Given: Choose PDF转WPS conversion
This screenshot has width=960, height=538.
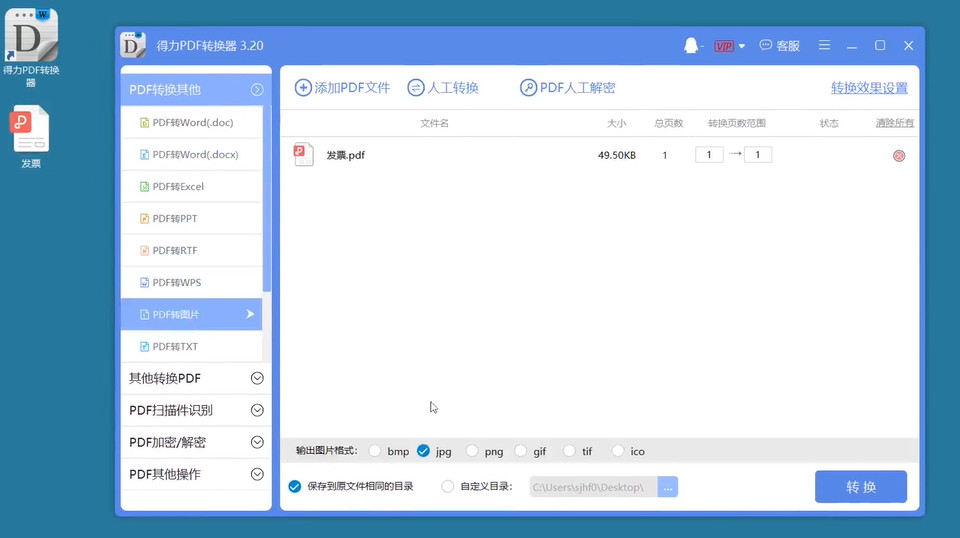Looking at the screenshot, I should 192,282.
